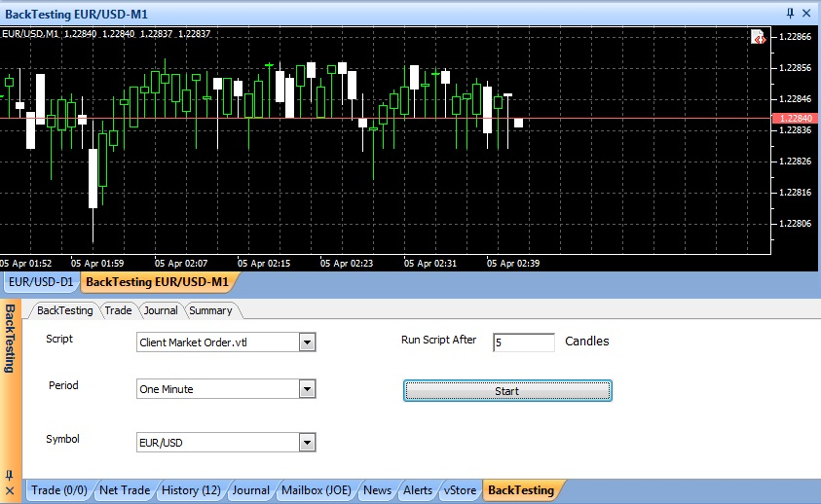Close the BackTesting EUR/USD-M1 chart window
The width and height of the screenshot is (821, 504).
click(806, 13)
